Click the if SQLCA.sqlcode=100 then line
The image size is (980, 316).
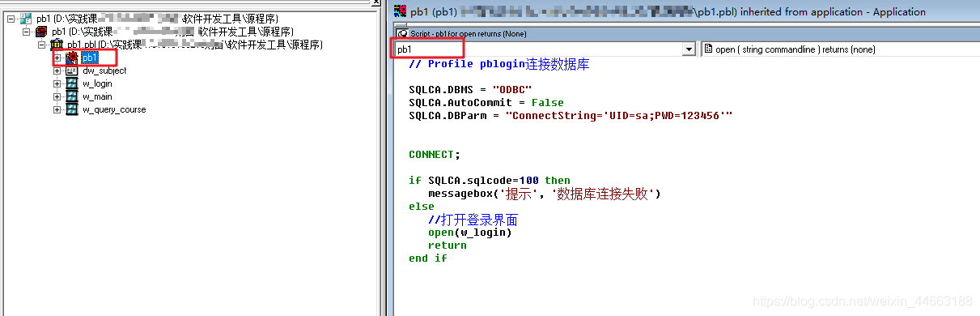(489, 181)
